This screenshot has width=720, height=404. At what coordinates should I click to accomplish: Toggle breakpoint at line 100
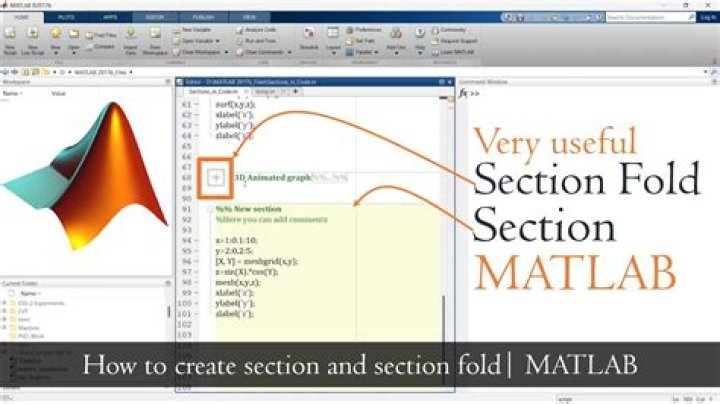[197, 303]
